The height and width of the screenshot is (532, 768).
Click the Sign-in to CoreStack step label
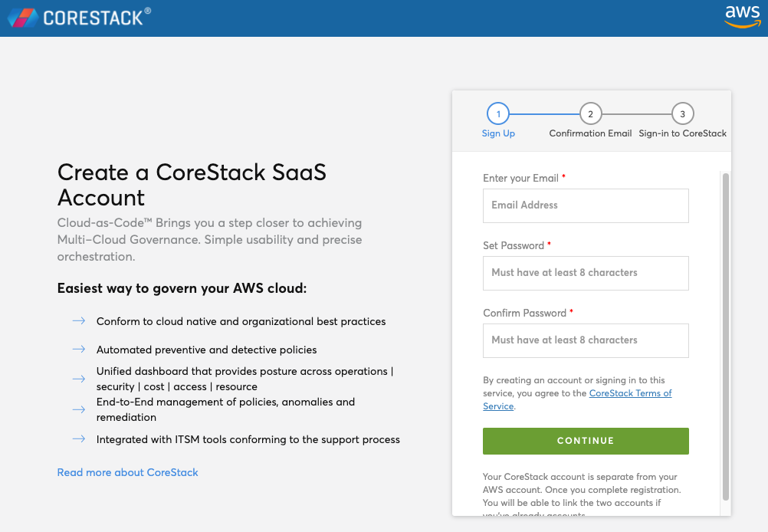pyautogui.click(x=682, y=133)
